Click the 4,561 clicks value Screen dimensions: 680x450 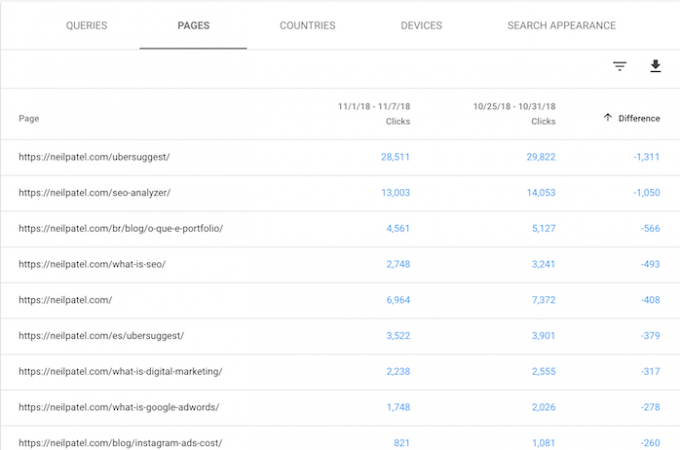click(398, 228)
